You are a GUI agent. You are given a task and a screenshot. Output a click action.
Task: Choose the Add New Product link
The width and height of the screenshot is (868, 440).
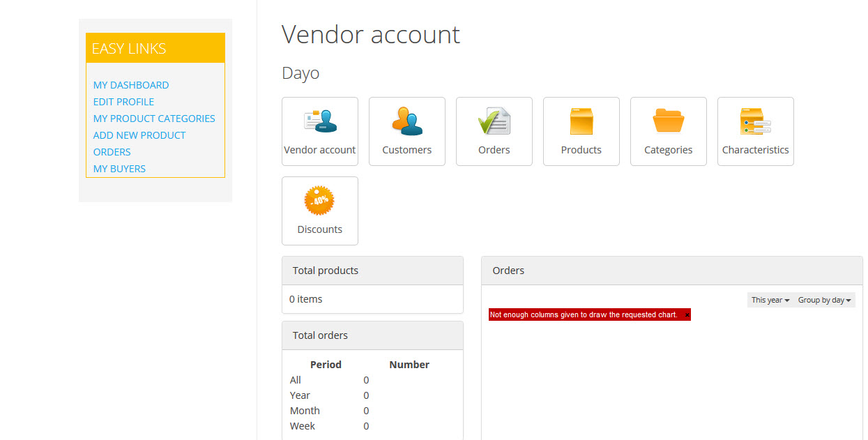(139, 135)
